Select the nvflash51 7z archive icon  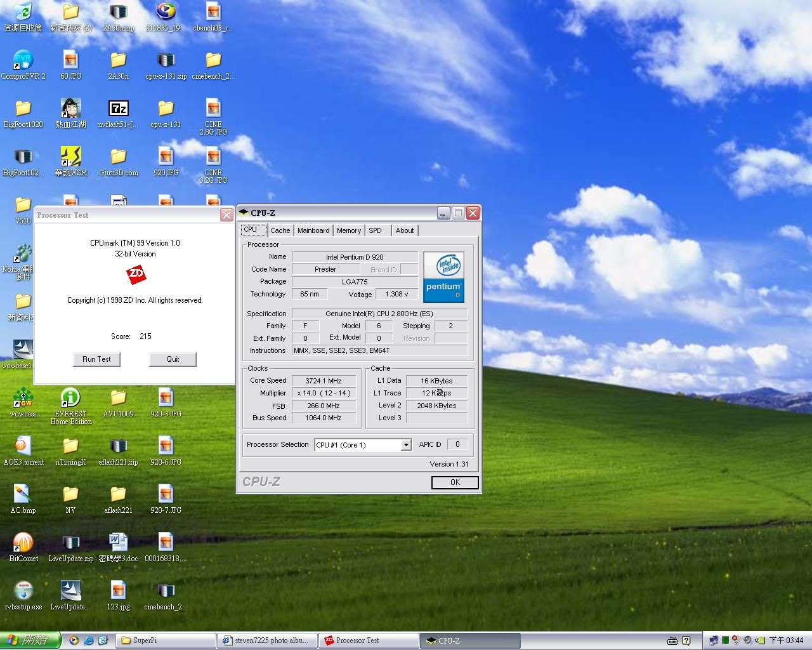tap(118, 113)
